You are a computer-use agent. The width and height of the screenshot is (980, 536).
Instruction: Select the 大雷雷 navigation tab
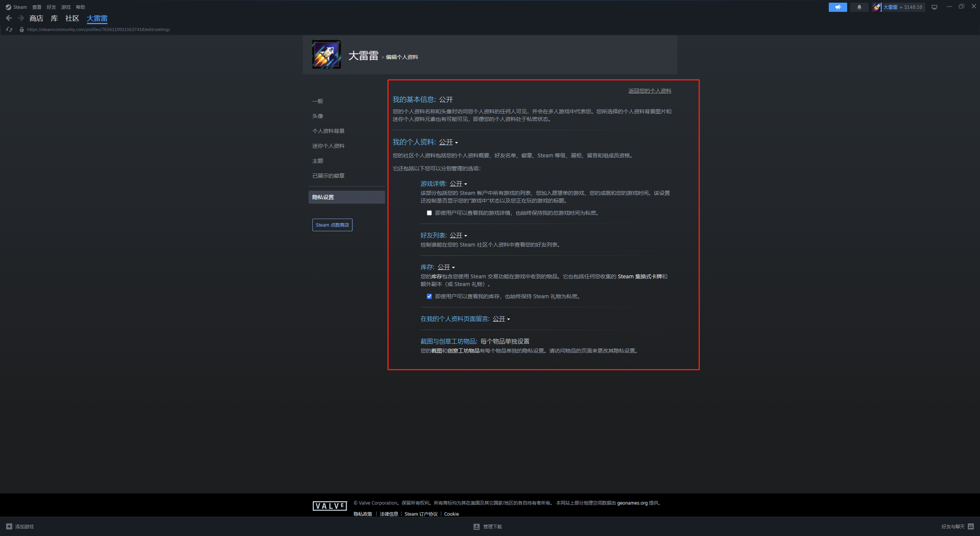coord(97,18)
